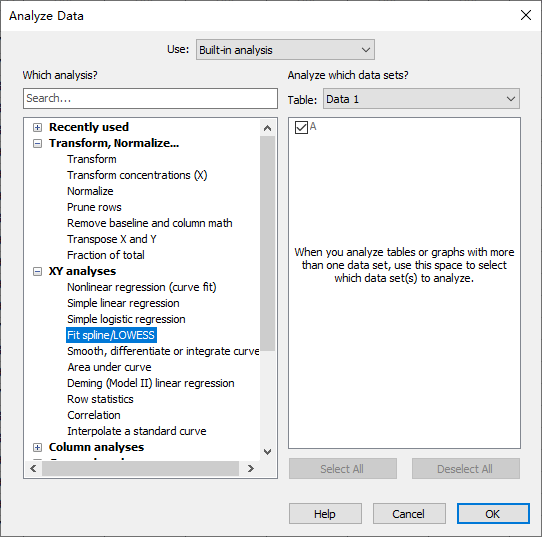Click the horizontal scroll right arrow
The height and width of the screenshot is (537, 542).
pos(251,469)
